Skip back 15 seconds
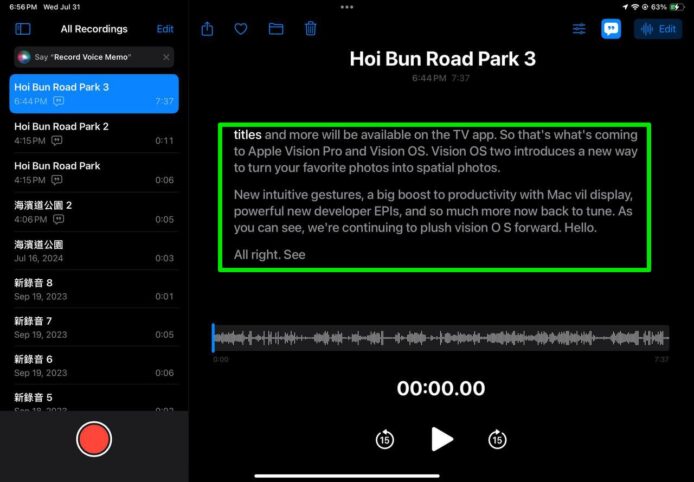This screenshot has width=694, height=482. pyautogui.click(x=385, y=439)
